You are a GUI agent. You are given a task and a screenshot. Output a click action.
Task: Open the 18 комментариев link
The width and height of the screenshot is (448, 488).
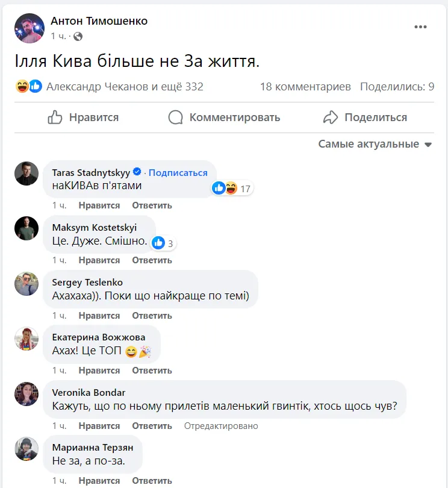click(x=305, y=87)
